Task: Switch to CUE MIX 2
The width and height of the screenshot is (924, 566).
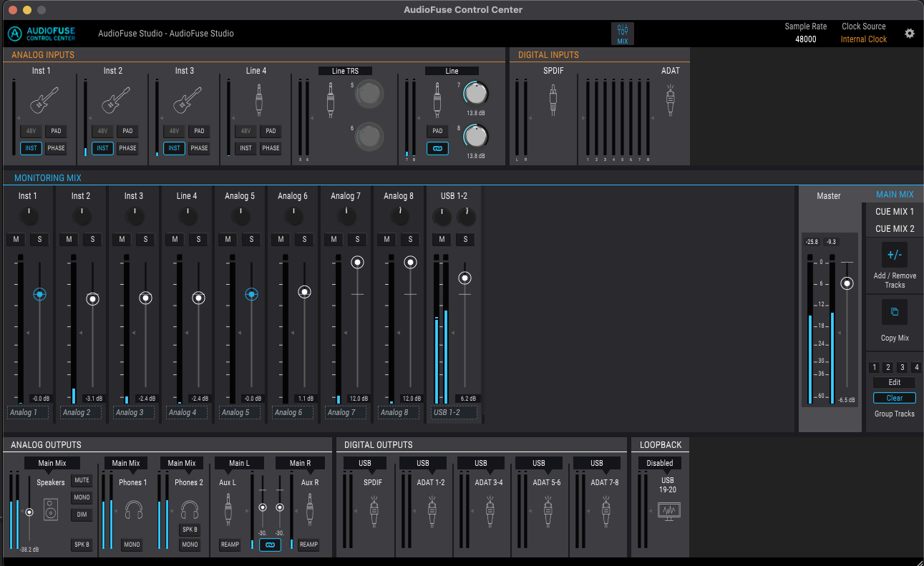Action: (x=895, y=229)
